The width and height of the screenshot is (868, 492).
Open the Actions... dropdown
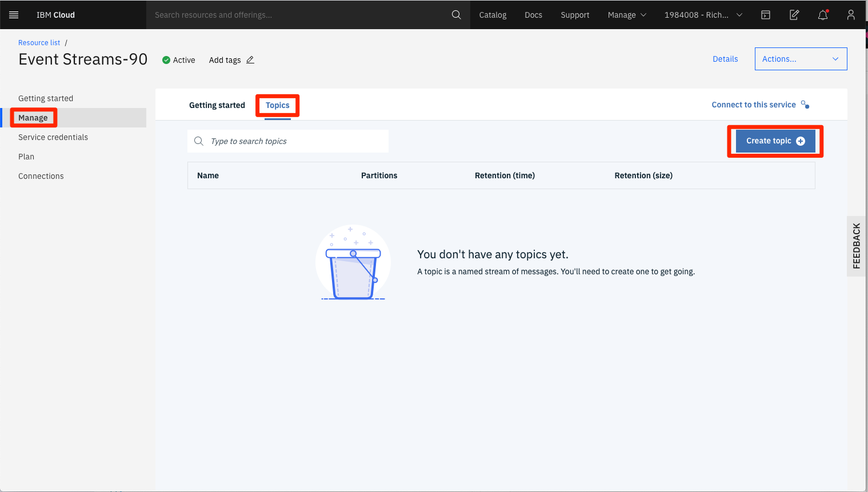(801, 59)
